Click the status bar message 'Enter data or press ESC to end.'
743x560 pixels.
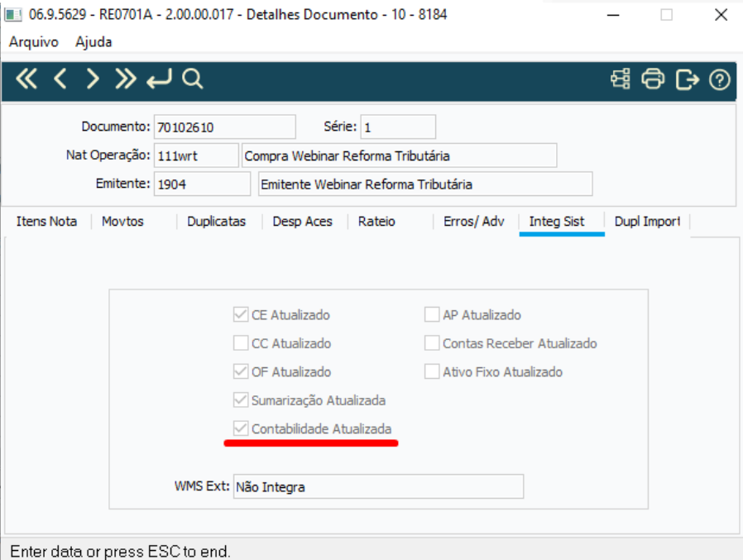[x=120, y=552]
